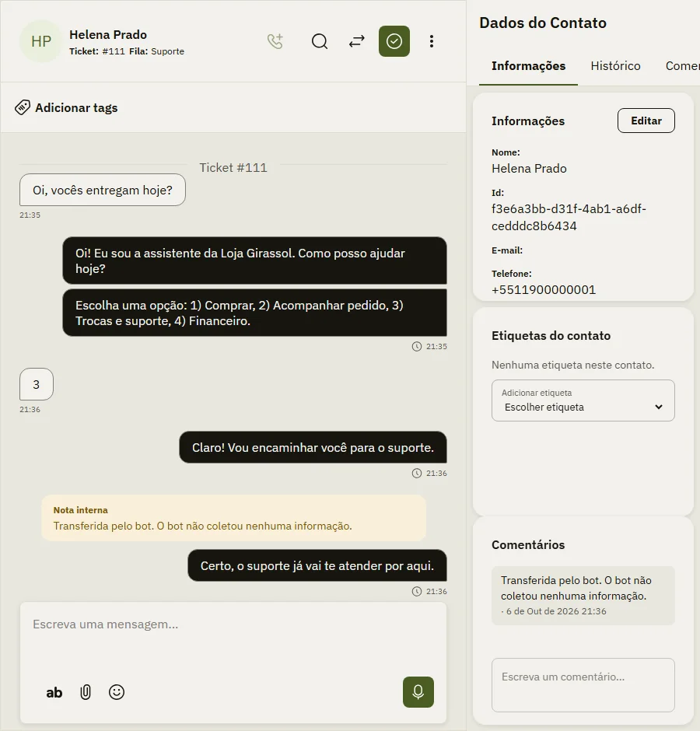This screenshot has height=731, width=700.
Task: Click the comment date '6 de Out de 2026 21:36'
Action: (556, 611)
